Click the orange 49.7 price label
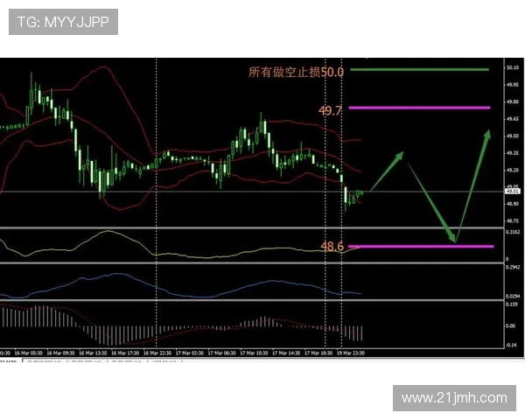 pos(330,111)
